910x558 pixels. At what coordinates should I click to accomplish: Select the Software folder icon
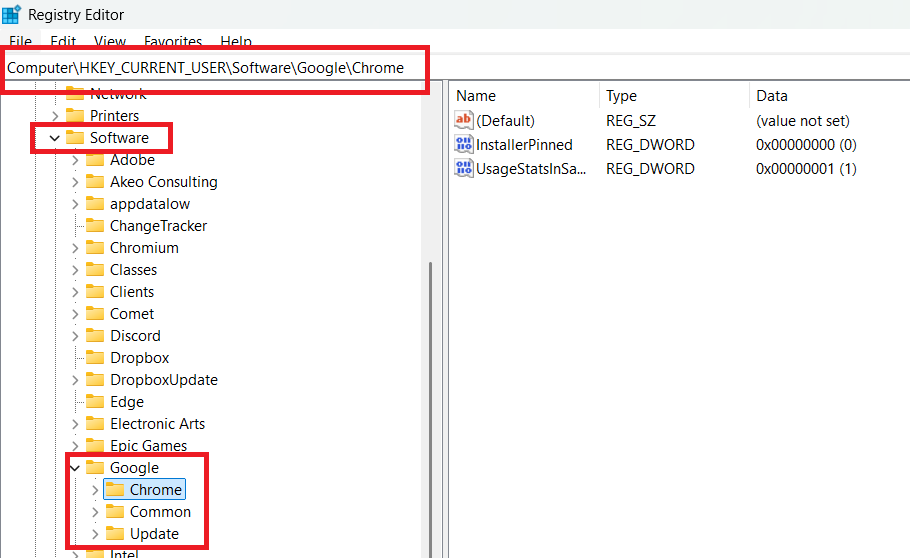click(75, 138)
